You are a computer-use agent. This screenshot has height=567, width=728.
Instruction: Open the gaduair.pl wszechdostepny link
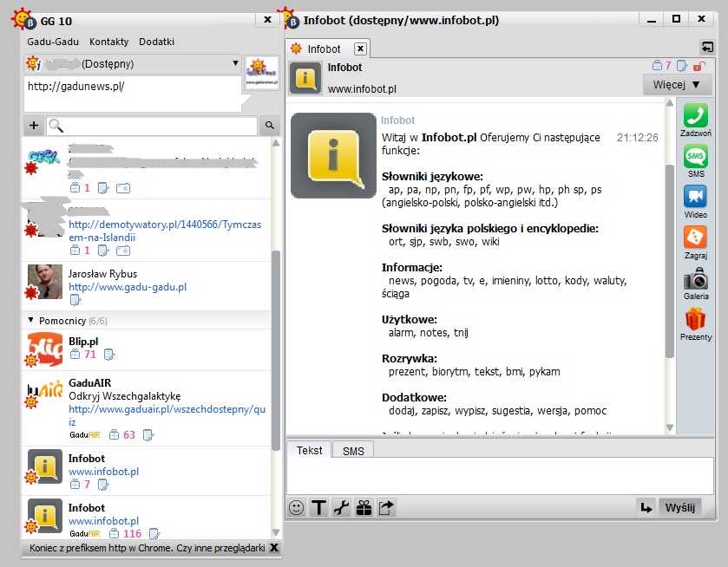point(167,415)
